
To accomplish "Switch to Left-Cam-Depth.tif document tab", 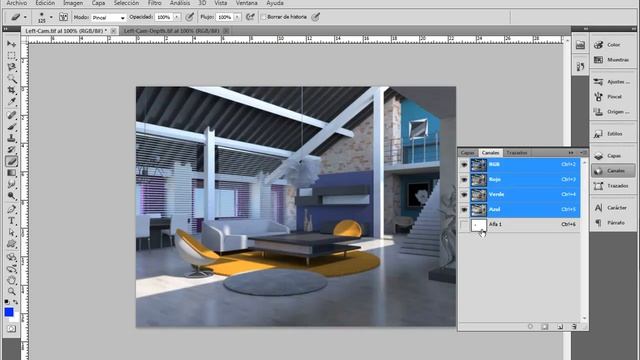I will [171, 31].
